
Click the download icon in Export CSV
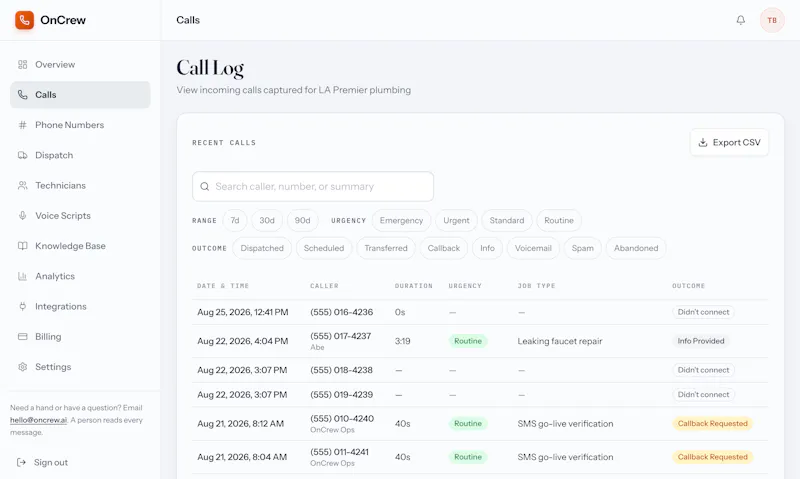[x=703, y=142]
